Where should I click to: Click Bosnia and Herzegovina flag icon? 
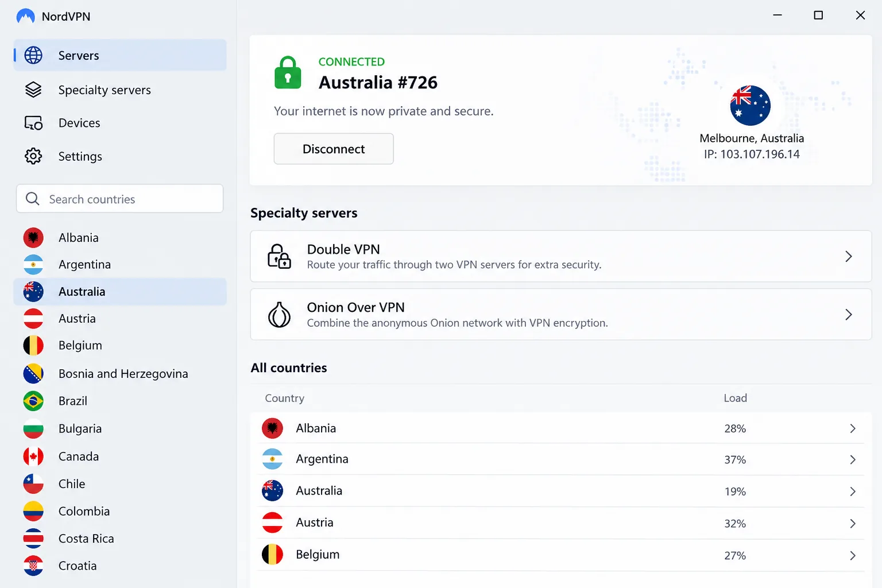coord(33,373)
